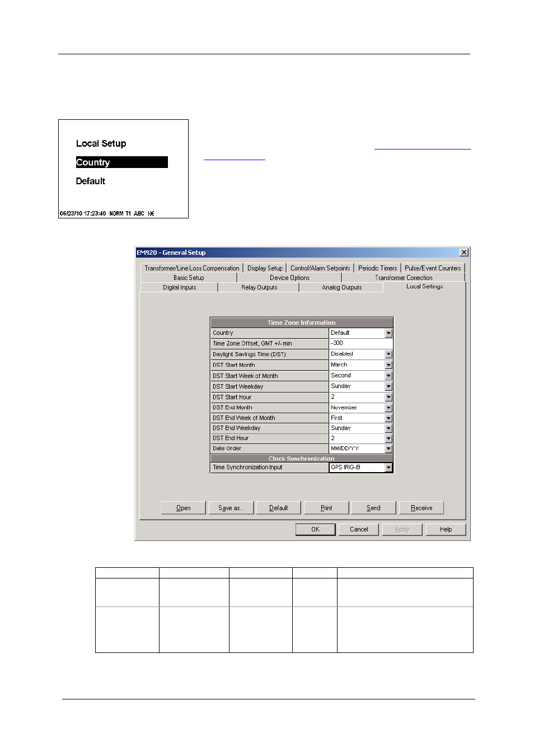The image size is (534, 756).
Task: Expand DST End Week of Month dropdown
Action: 388,418
